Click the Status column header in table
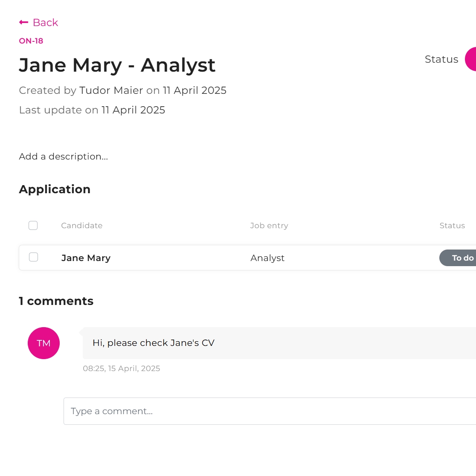Image resolution: width=476 pixels, height=476 pixels. 452,226
